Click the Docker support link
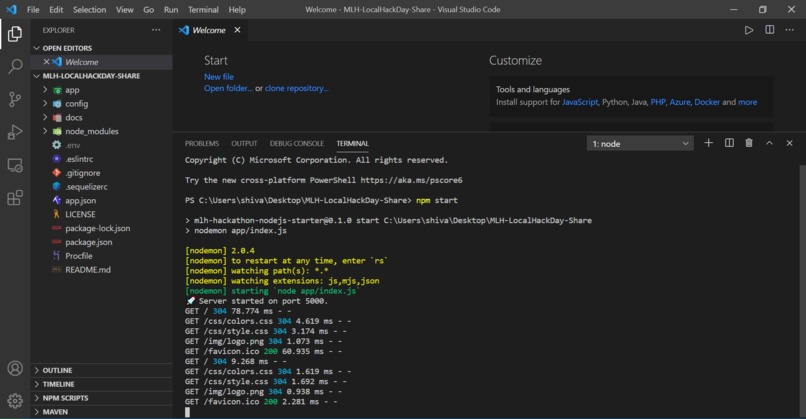806x419 pixels. 707,102
